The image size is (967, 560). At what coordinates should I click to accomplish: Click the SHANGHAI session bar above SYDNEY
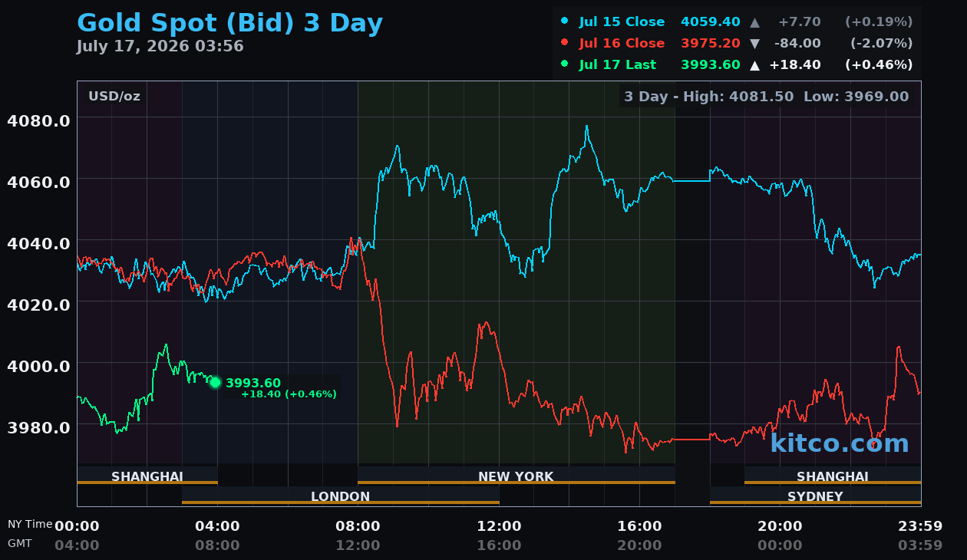[833, 476]
